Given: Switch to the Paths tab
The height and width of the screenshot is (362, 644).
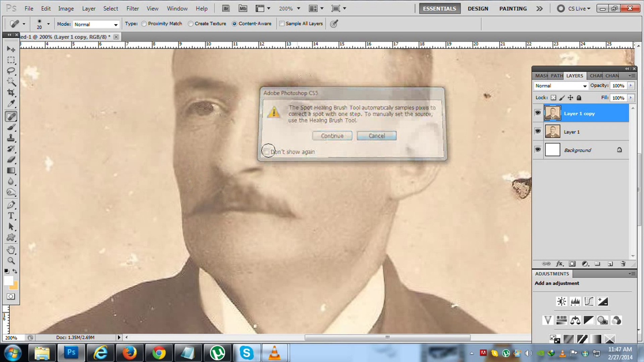Looking at the screenshot, I should [x=556, y=76].
